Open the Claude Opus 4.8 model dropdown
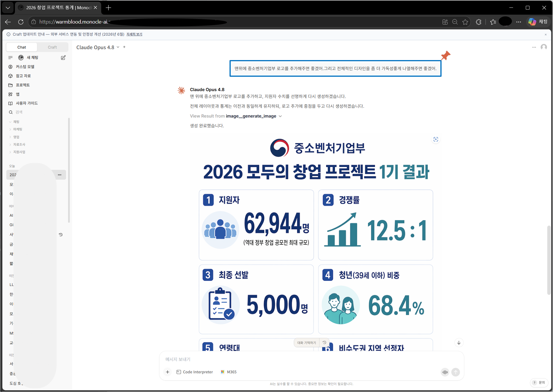The height and width of the screenshot is (392, 553). tap(98, 47)
